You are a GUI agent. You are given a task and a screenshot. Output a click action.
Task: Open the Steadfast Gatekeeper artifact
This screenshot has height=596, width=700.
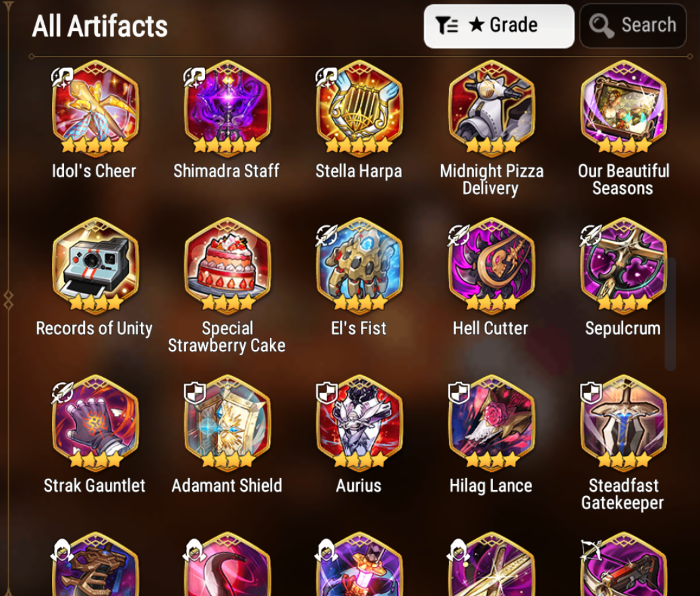pos(623,423)
